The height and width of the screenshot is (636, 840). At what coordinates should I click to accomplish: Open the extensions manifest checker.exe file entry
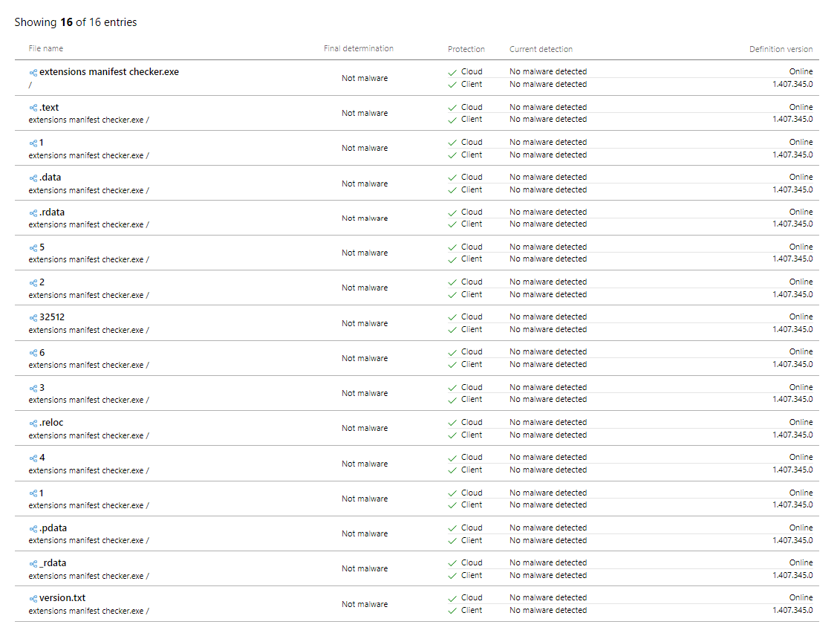click(x=109, y=72)
